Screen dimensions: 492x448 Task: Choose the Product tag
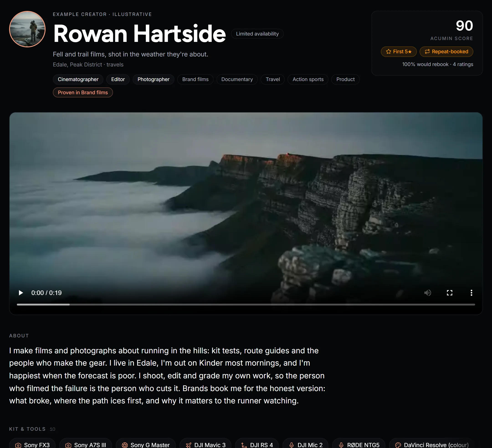pos(345,79)
